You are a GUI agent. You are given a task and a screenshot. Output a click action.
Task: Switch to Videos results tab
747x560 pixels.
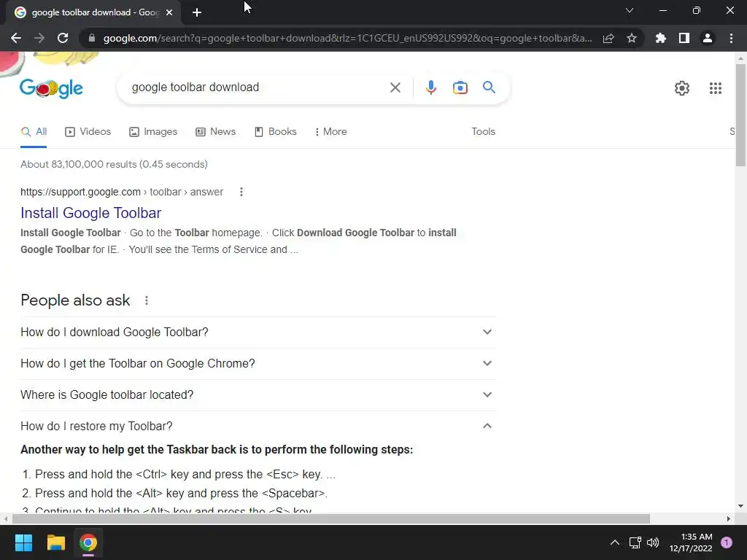click(x=88, y=132)
